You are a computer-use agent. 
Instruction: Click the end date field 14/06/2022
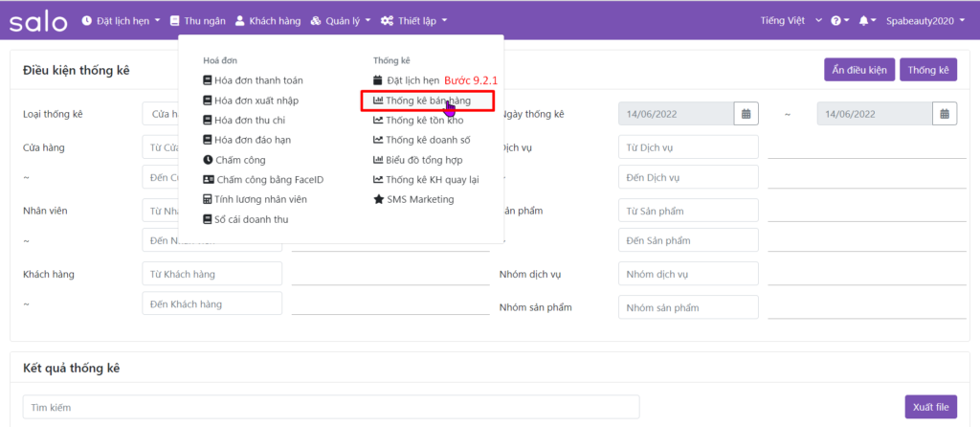(x=875, y=114)
